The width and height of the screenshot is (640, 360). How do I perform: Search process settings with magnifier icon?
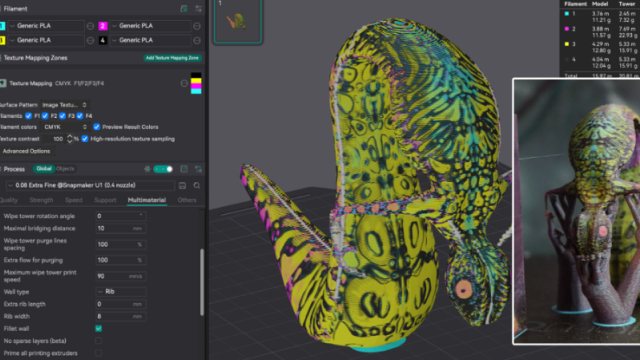click(197, 186)
